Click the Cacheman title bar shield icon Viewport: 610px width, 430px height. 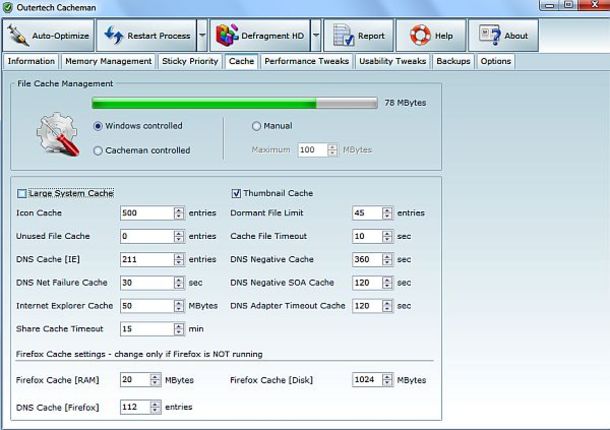click(x=7, y=7)
